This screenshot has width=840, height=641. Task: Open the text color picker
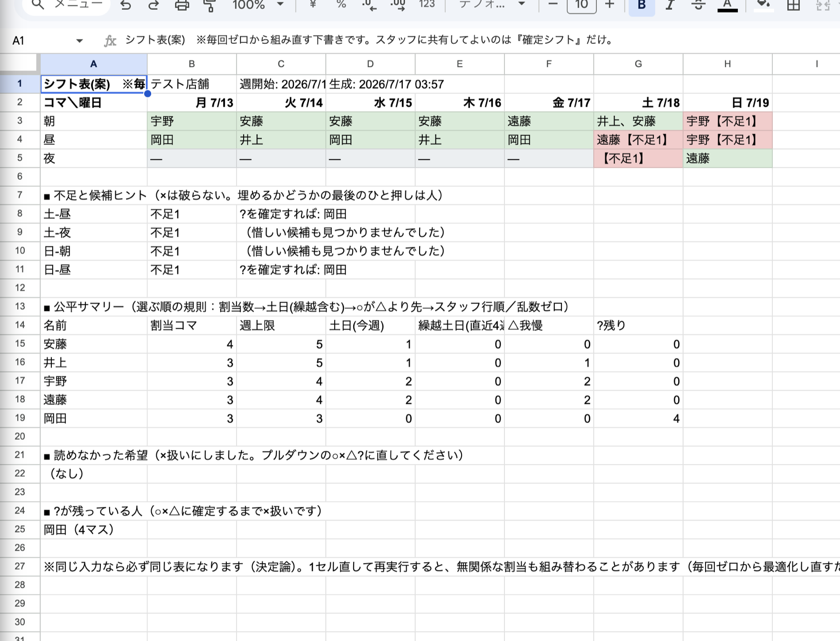coord(727,6)
